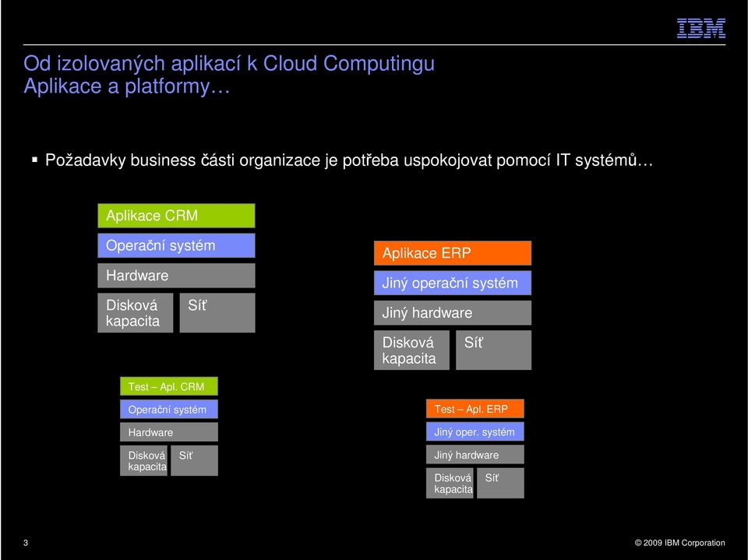Click "Jiný hardware" box below Jiný oper. systém
The width and height of the screenshot is (748, 560).
tap(475, 455)
